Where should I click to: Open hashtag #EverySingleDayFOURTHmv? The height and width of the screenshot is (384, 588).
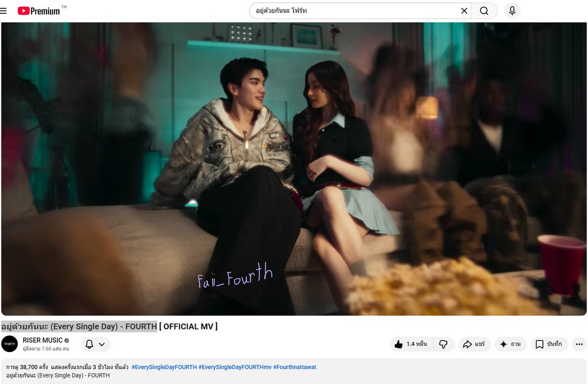tap(235, 367)
